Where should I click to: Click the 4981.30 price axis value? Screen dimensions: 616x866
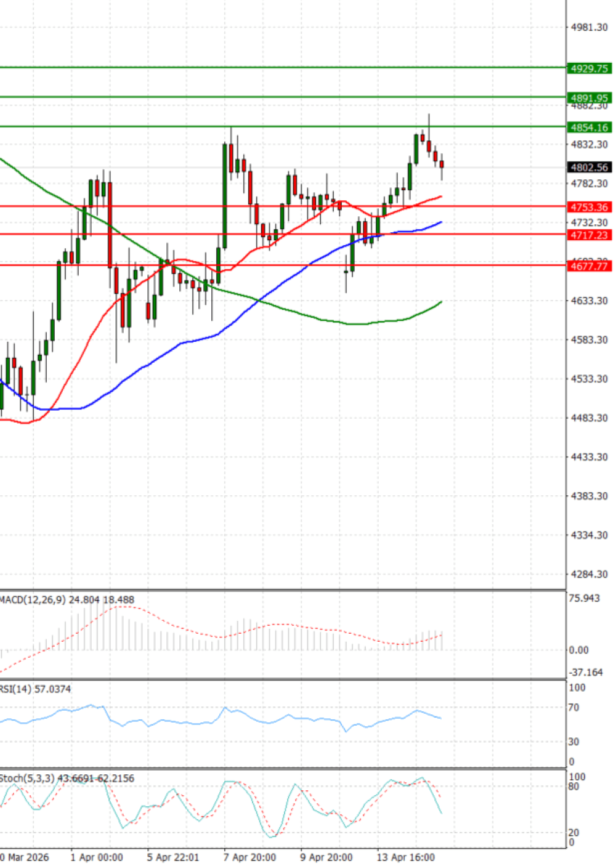point(589,27)
